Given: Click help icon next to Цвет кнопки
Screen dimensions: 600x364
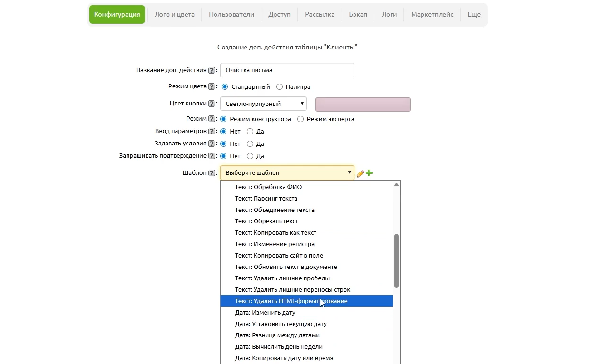Looking at the screenshot, I should point(212,104).
